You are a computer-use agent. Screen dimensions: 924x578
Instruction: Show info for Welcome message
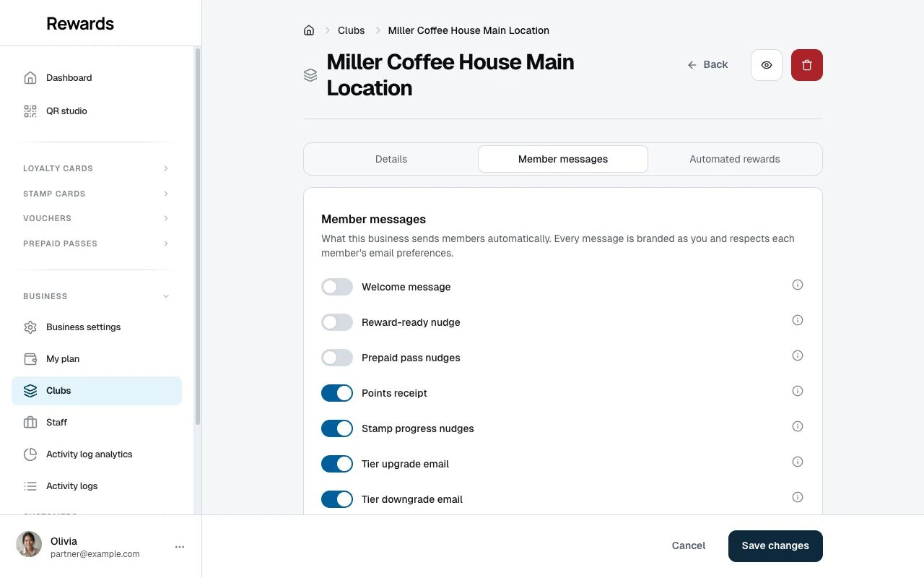798,285
